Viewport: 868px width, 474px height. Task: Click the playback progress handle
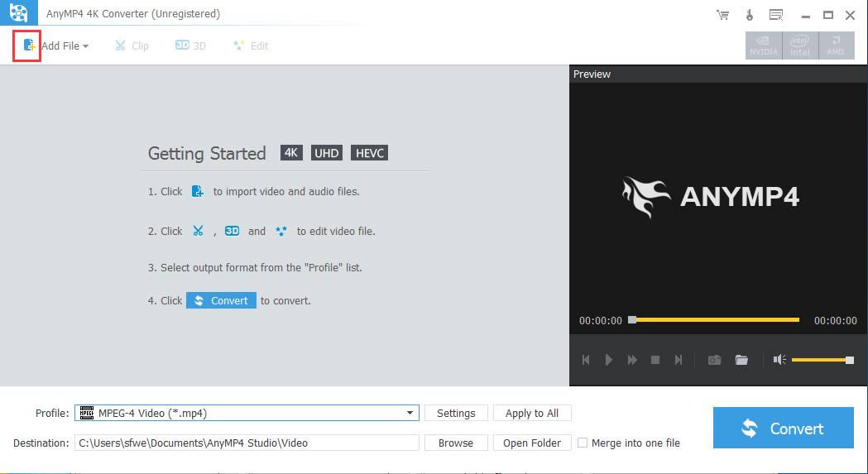[x=632, y=319]
